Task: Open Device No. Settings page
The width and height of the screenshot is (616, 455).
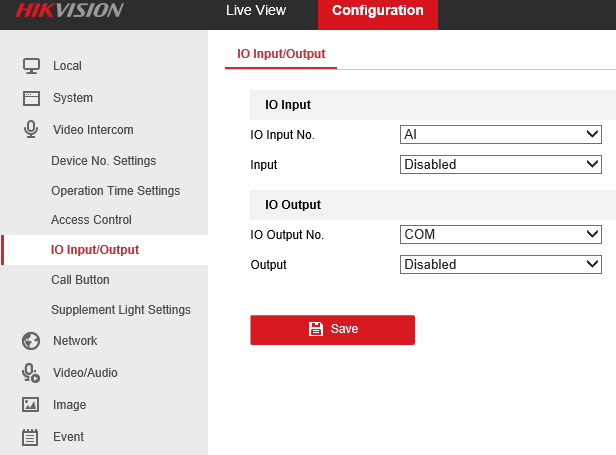Action: [103, 161]
